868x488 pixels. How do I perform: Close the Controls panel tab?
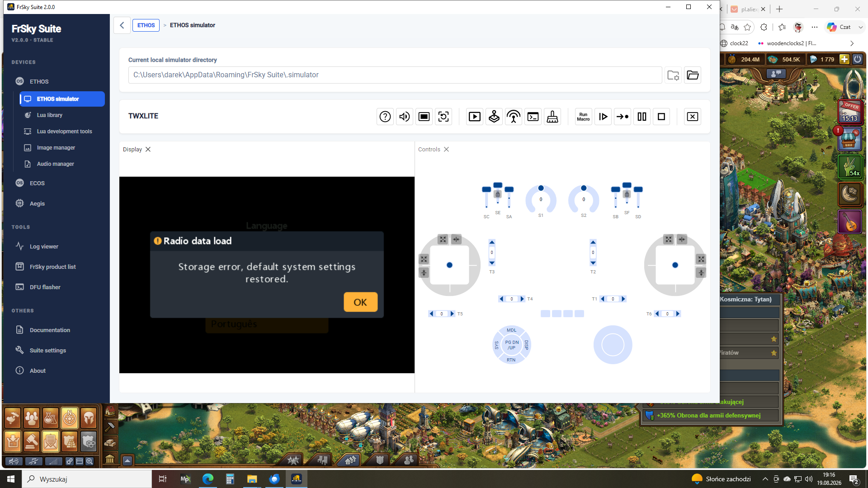coord(446,150)
